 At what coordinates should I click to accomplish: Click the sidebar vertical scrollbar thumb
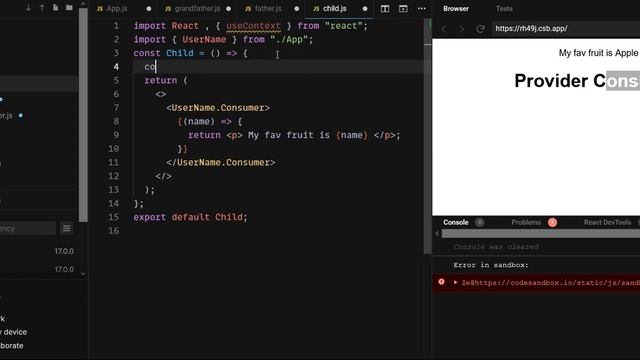pyautogui.click(x=83, y=115)
